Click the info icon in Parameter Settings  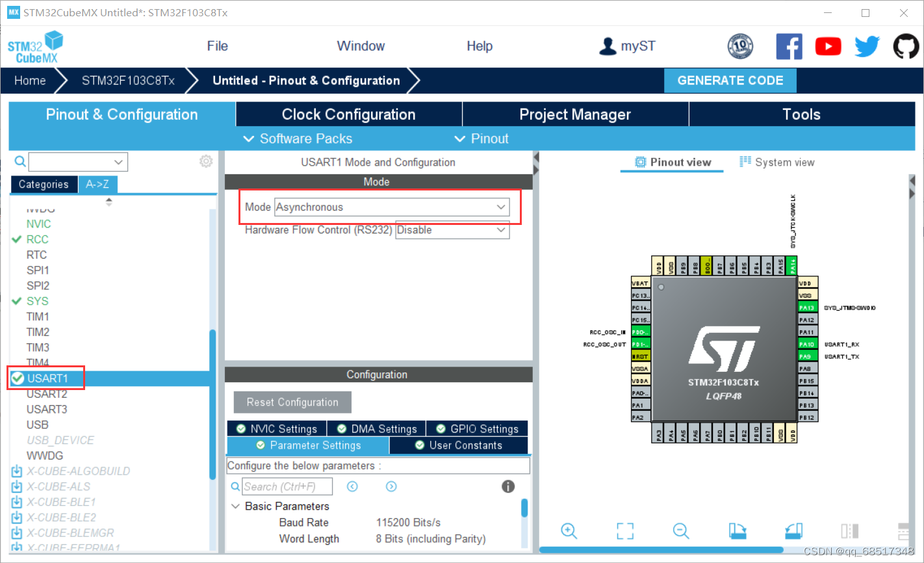click(x=508, y=486)
